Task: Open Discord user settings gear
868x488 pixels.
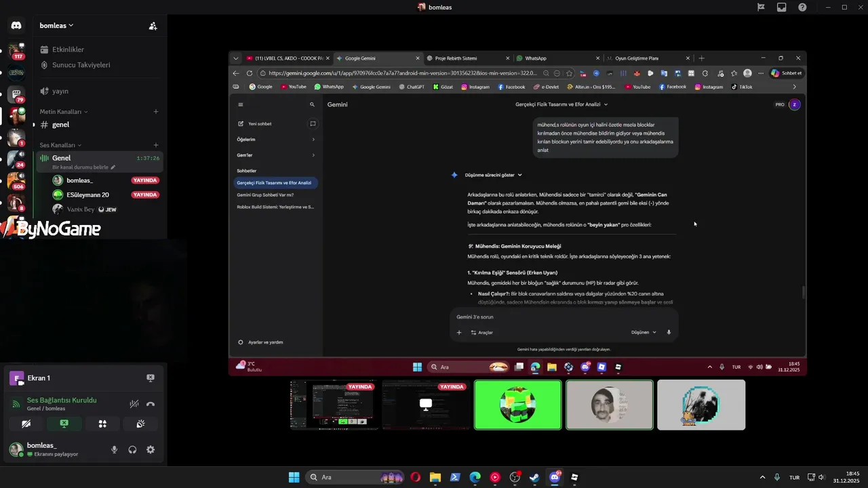Action: click(151, 449)
